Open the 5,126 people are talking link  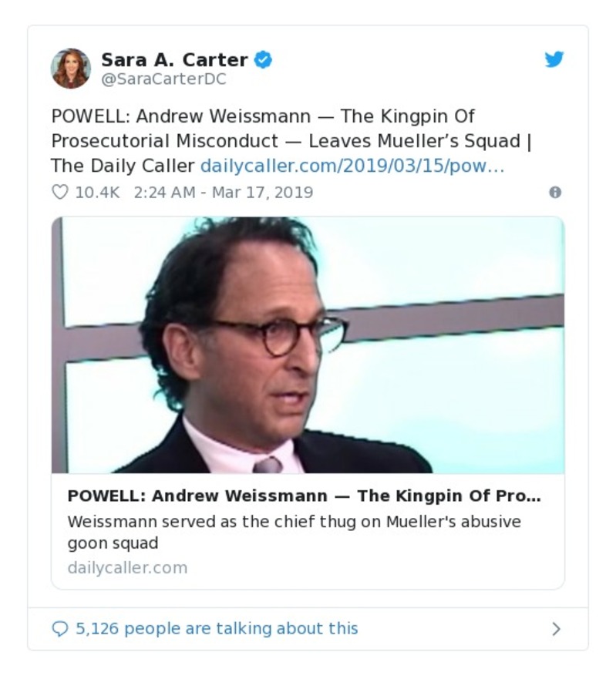[x=217, y=629]
